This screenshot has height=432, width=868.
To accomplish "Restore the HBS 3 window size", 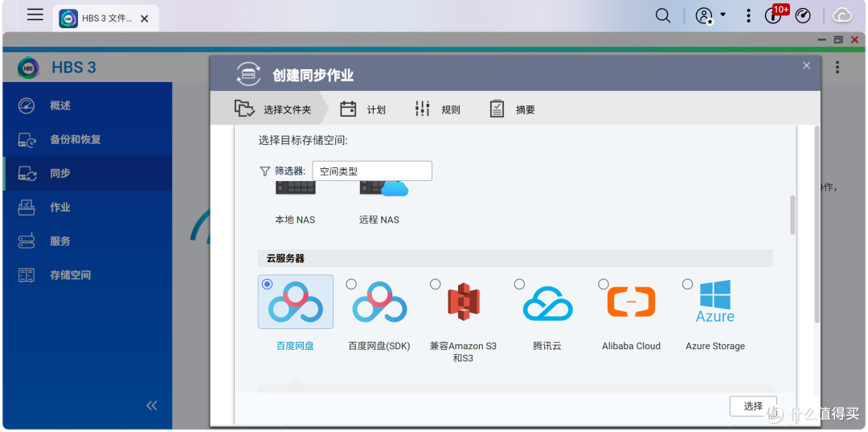I will [x=838, y=40].
